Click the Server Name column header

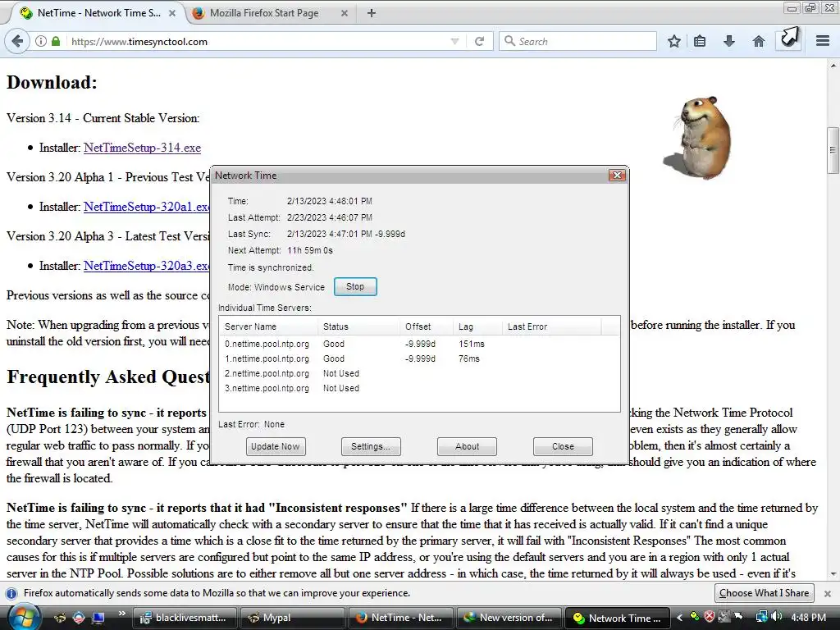coord(268,326)
